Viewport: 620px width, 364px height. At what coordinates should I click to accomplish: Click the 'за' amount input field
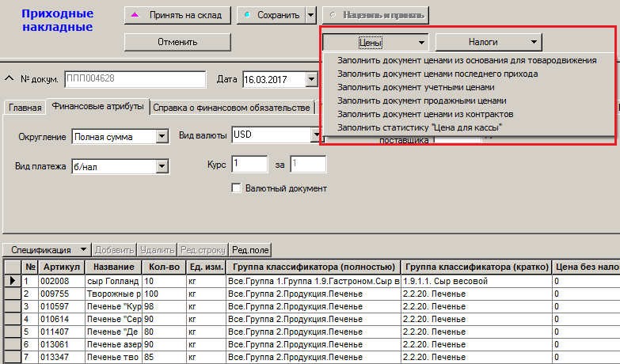tap(308, 164)
